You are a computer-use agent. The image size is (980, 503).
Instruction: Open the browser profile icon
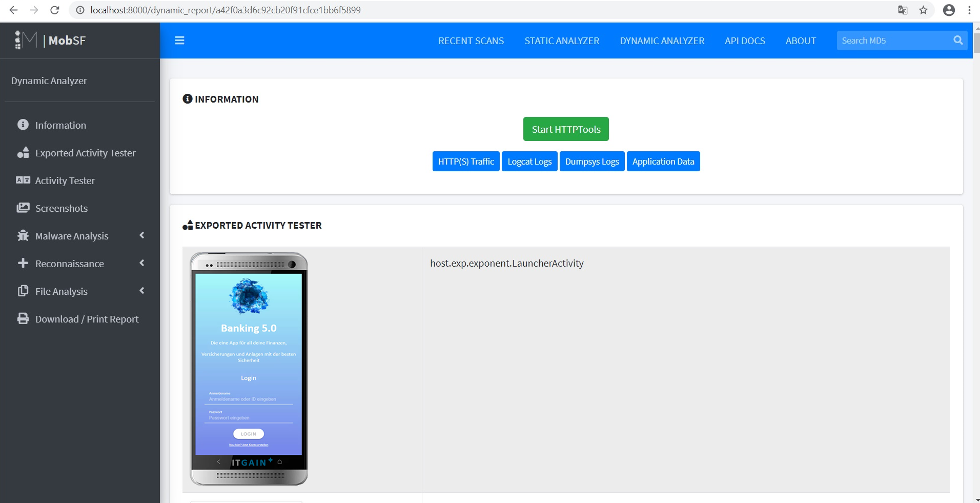point(949,10)
